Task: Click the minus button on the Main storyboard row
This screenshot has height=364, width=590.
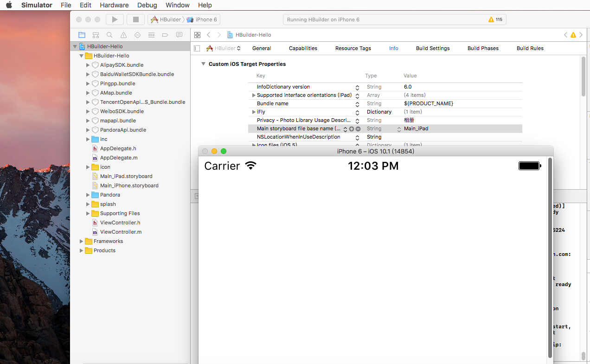Action: point(358,129)
